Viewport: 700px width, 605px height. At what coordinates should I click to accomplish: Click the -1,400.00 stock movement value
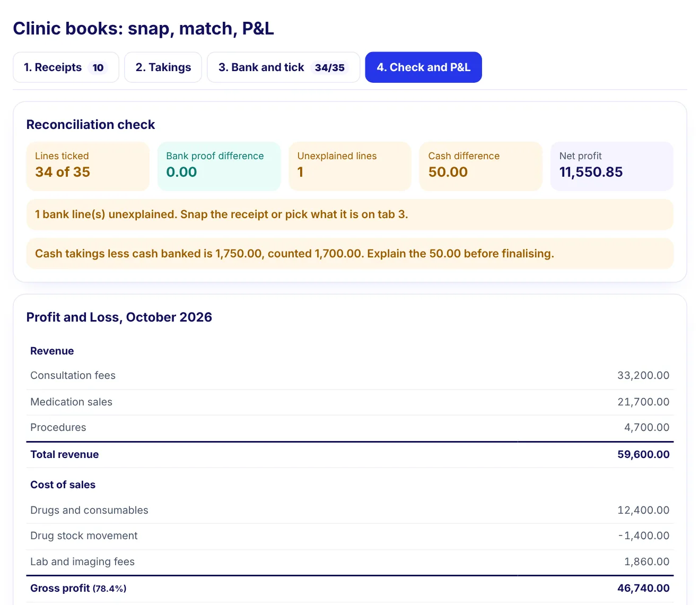coord(644,536)
